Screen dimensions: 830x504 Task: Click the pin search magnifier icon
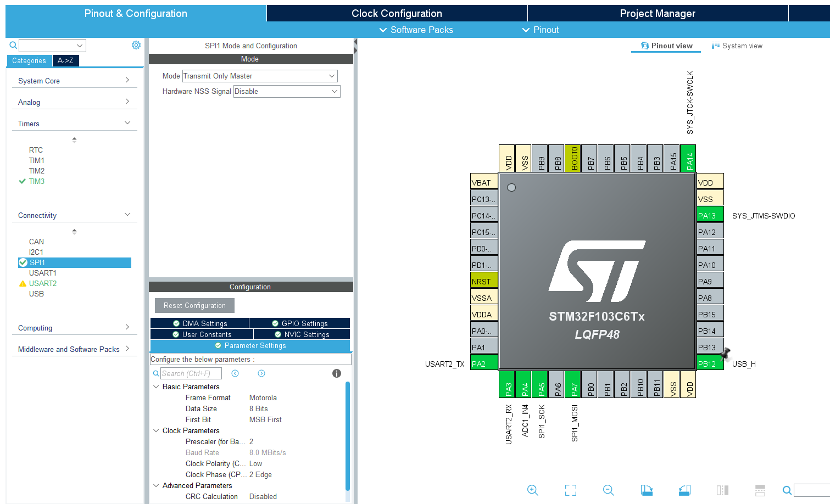click(x=787, y=490)
